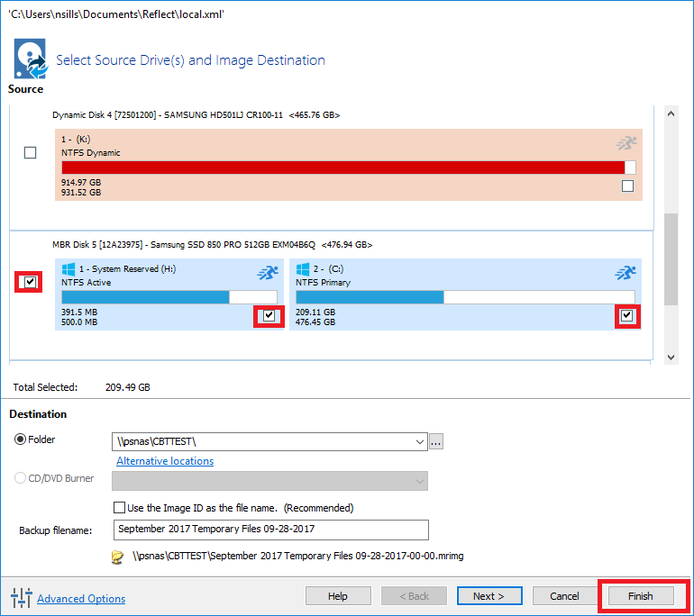Uncheck the C: partition checkbox
694x616 pixels.
coord(626,316)
